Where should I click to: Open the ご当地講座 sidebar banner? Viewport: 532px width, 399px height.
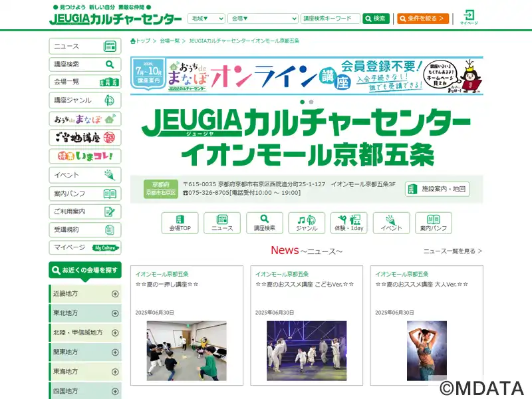coord(85,138)
